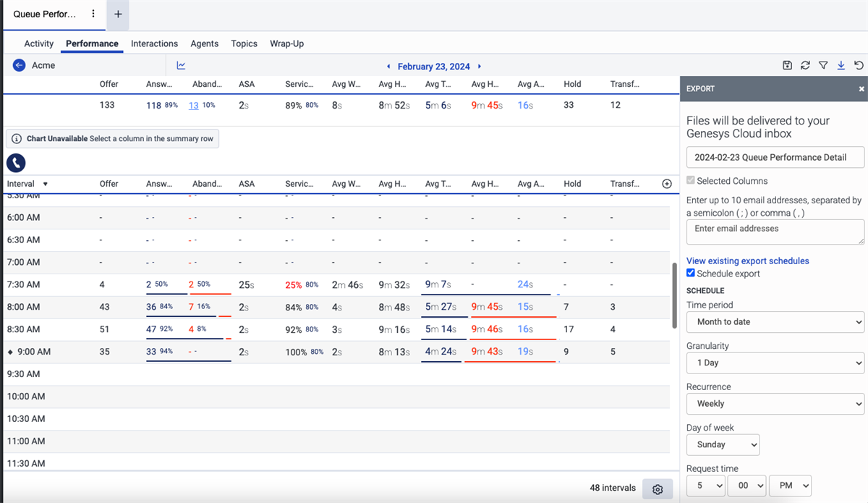Open date picker February 23, 2024
The height and width of the screenshot is (503, 868).
pos(434,67)
